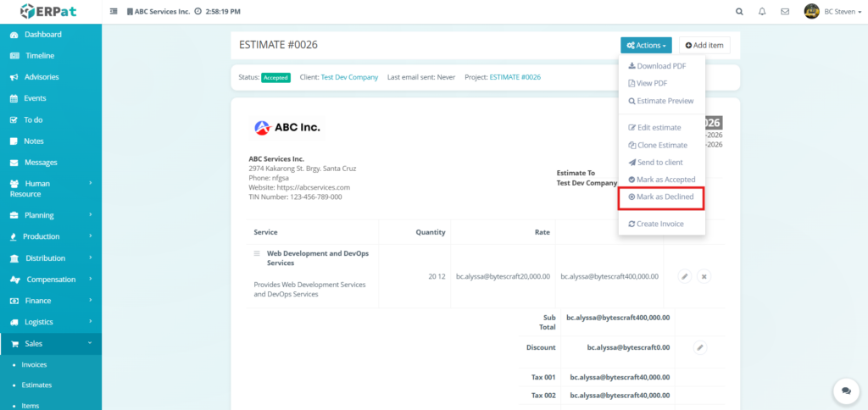868x410 pixels.
Task: Select Mark as Declined menu option
Action: (661, 197)
